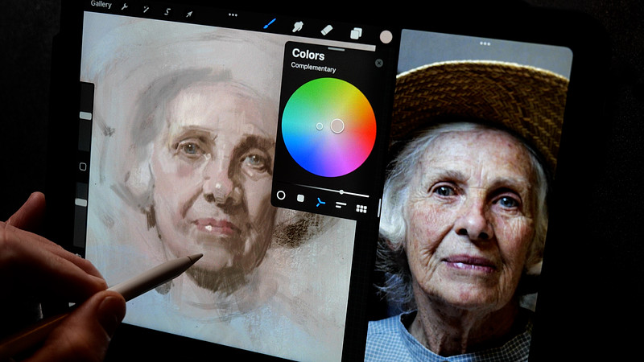644x362 pixels.
Task: Select the Transform arrow tool
Action: [x=189, y=14]
